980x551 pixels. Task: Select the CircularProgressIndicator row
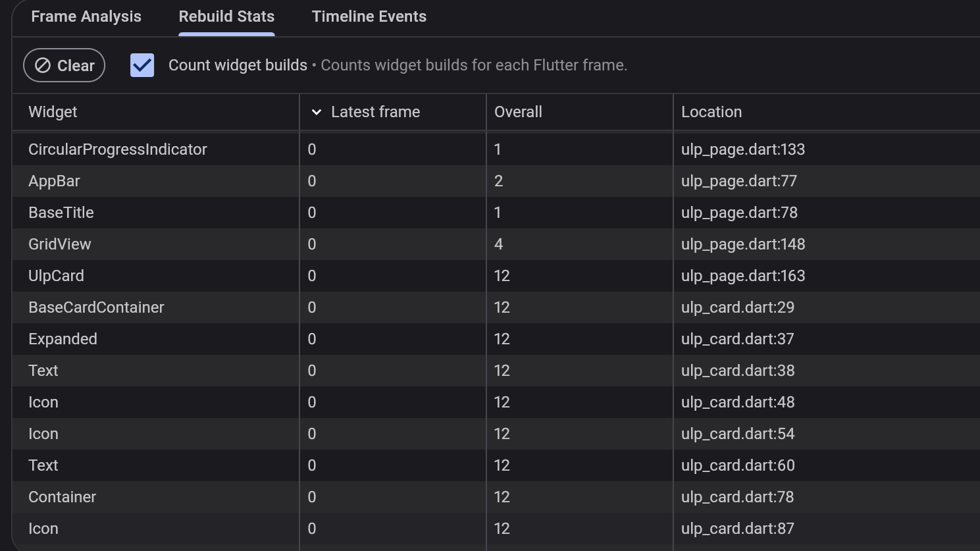(496, 149)
